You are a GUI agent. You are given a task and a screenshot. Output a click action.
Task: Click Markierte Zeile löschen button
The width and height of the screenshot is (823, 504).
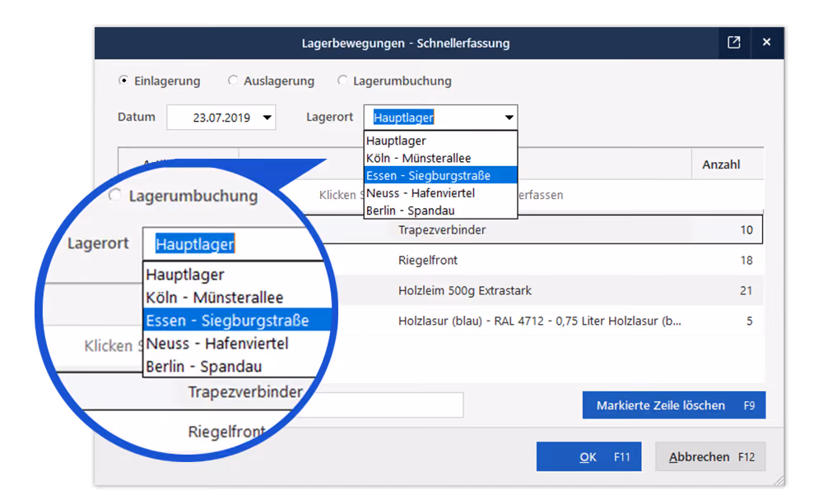point(674,405)
